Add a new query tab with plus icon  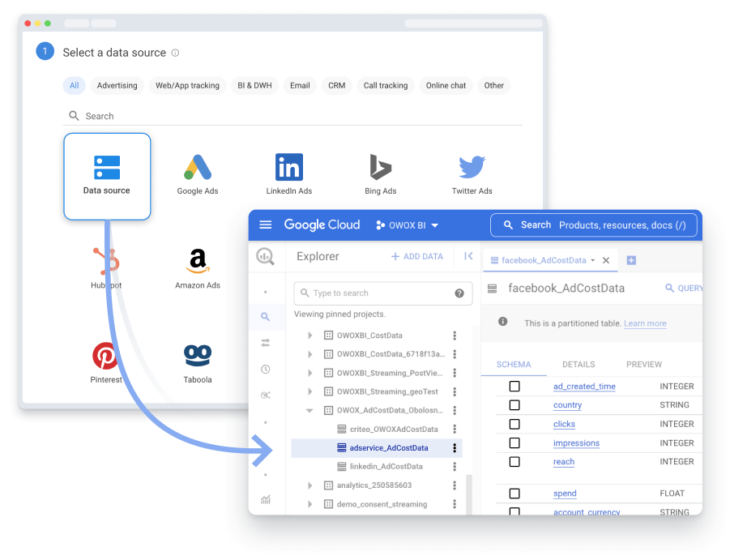[x=631, y=260]
